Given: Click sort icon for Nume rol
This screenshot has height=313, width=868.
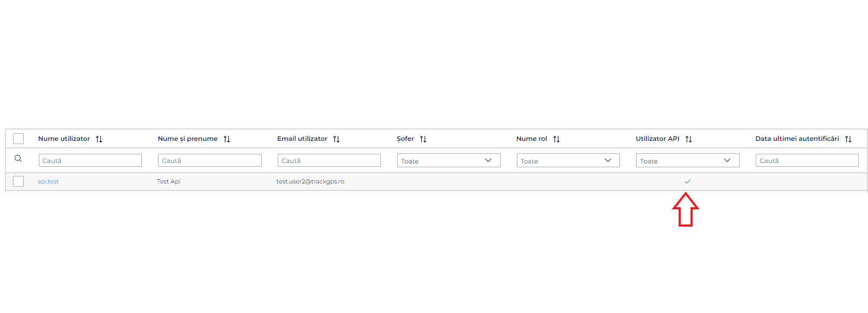Looking at the screenshot, I should point(556,139).
